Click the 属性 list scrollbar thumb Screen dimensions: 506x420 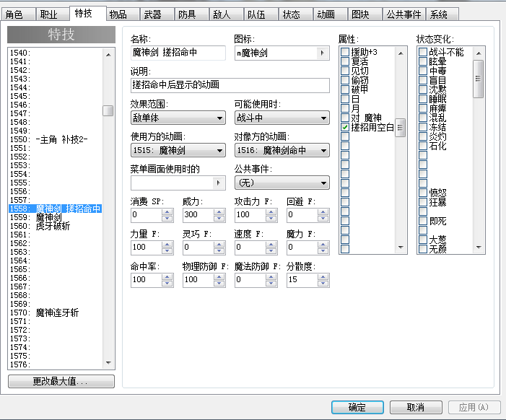click(x=400, y=128)
